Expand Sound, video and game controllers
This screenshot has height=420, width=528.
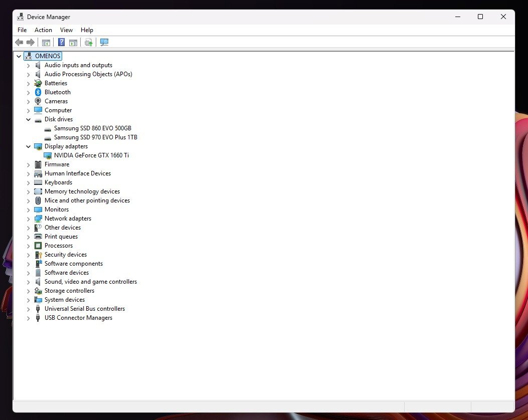pyautogui.click(x=28, y=282)
